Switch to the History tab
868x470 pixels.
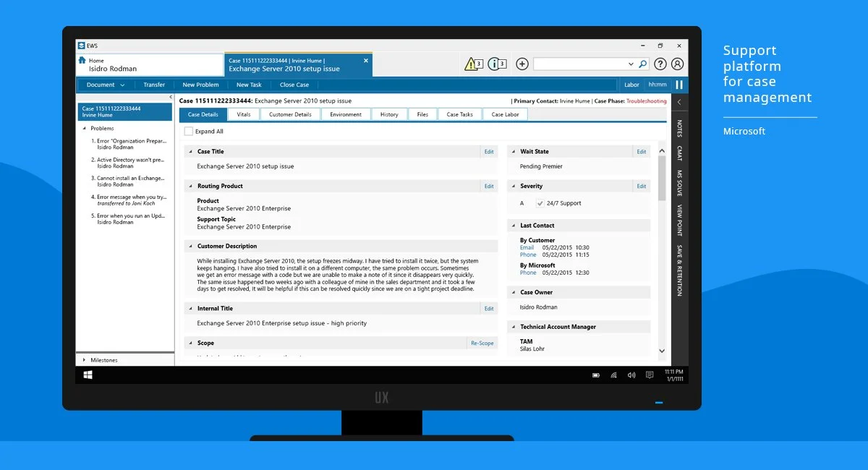(x=389, y=114)
